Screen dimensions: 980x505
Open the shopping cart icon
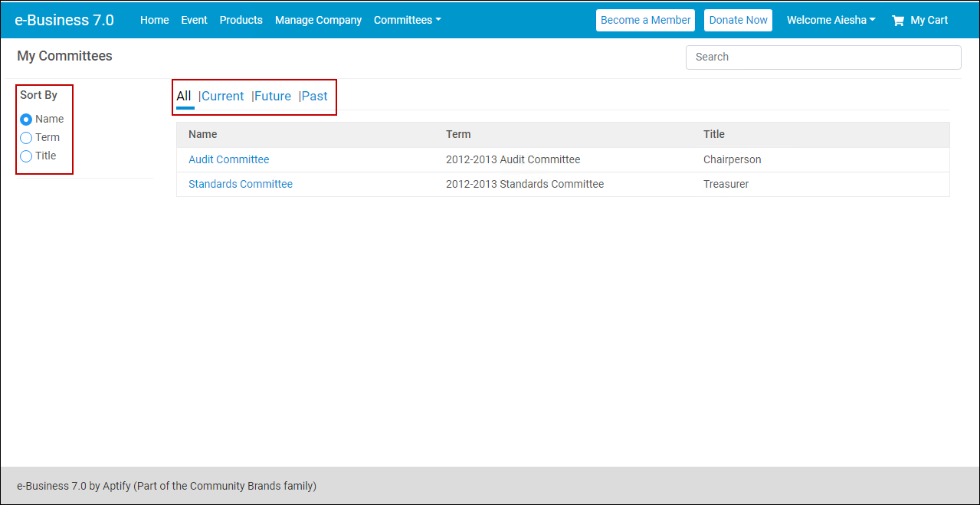pyautogui.click(x=898, y=21)
